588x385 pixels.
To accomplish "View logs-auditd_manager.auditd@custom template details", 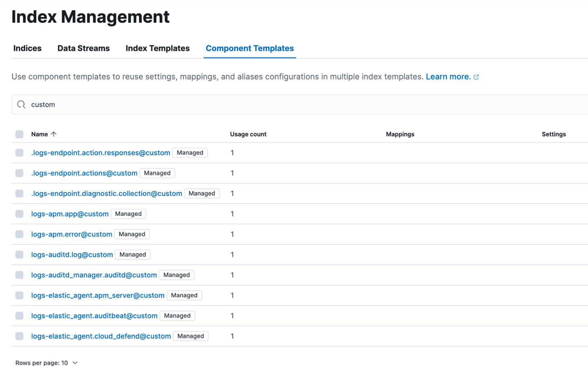I will click(x=94, y=275).
